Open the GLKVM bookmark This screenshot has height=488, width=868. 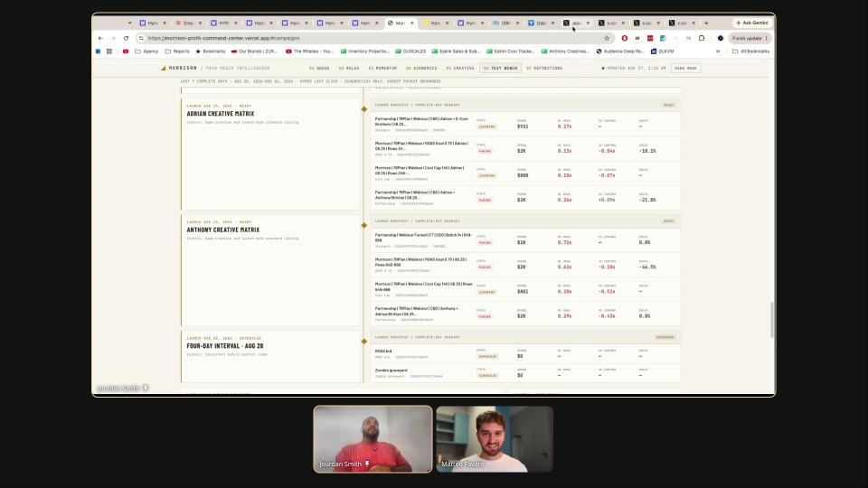click(x=663, y=52)
